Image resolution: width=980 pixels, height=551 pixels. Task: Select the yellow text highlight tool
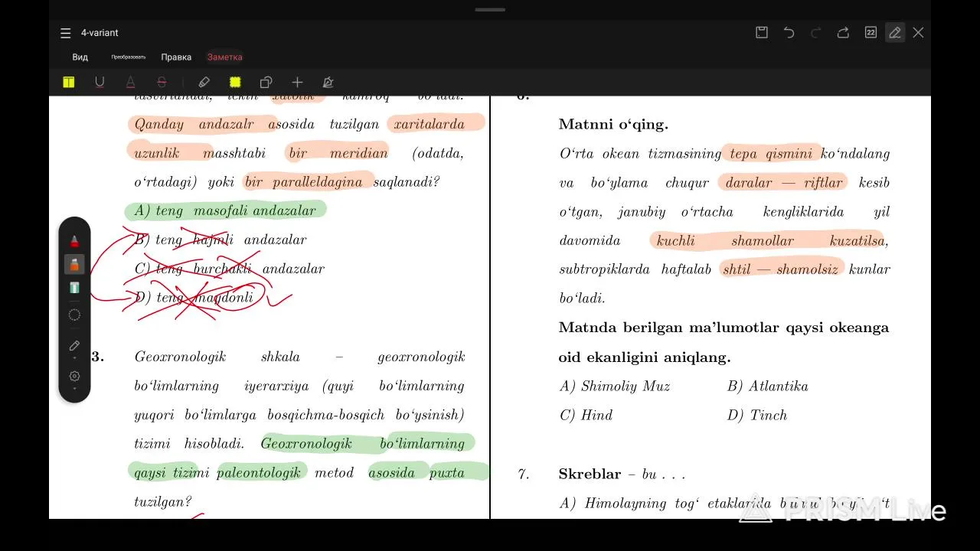[69, 82]
